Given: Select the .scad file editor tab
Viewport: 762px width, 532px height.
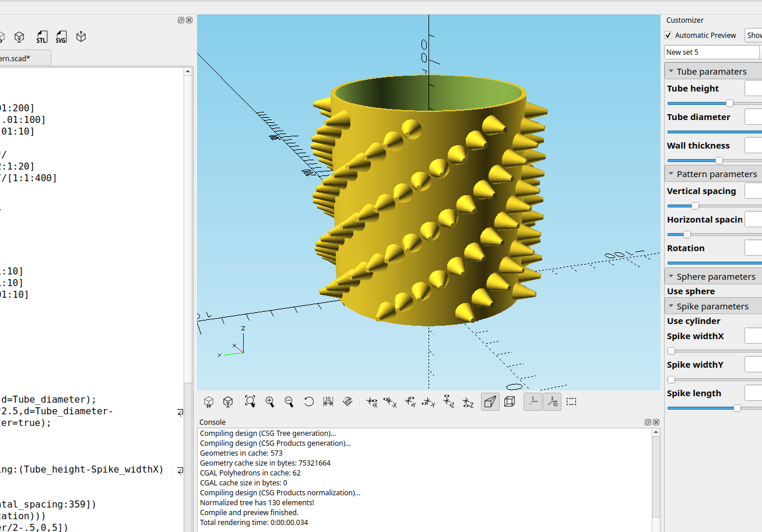Looking at the screenshot, I should pyautogui.click(x=23, y=58).
